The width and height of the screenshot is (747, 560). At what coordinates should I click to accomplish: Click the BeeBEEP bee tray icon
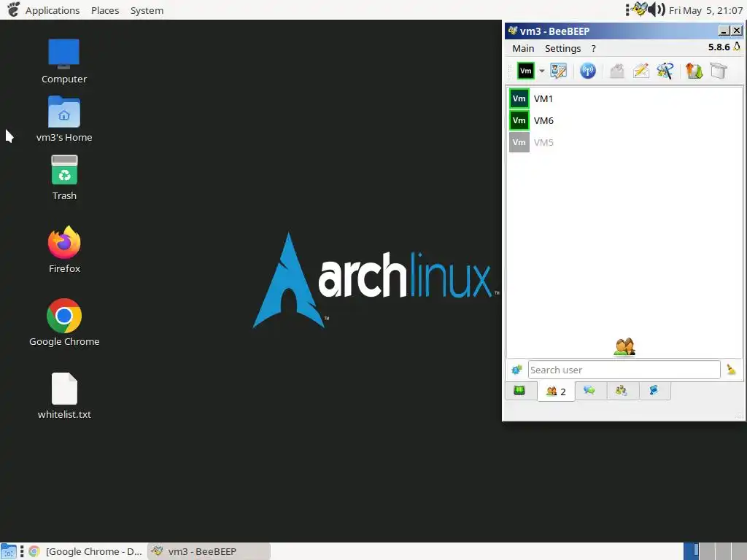[640, 9]
